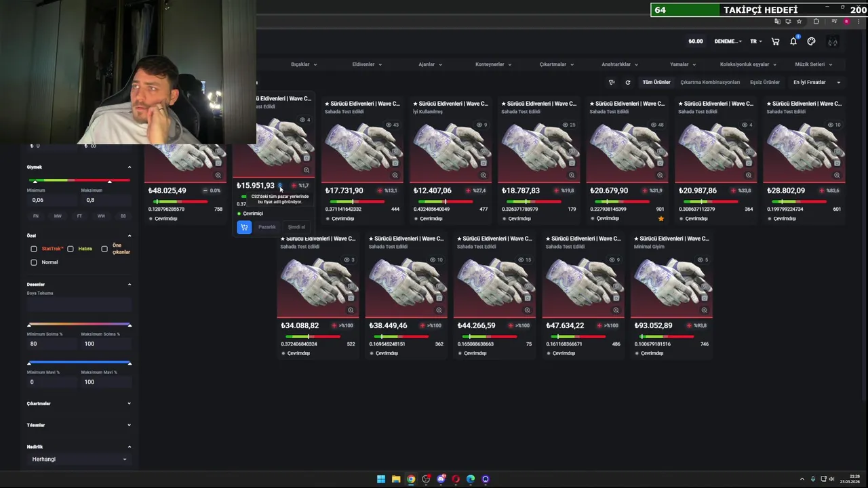
Task: Click the screenshot camera icon on ₺44.266,59 gloves
Action: click(x=528, y=297)
